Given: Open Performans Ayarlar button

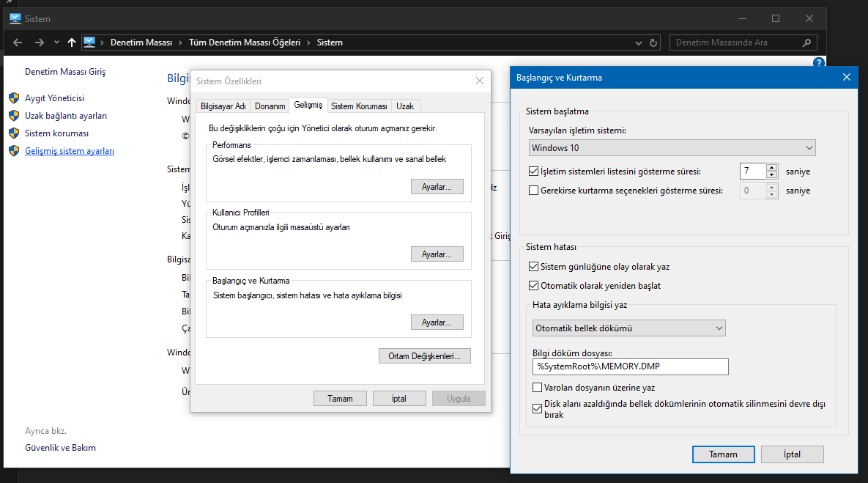Looking at the screenshot, I should point(437,187).
